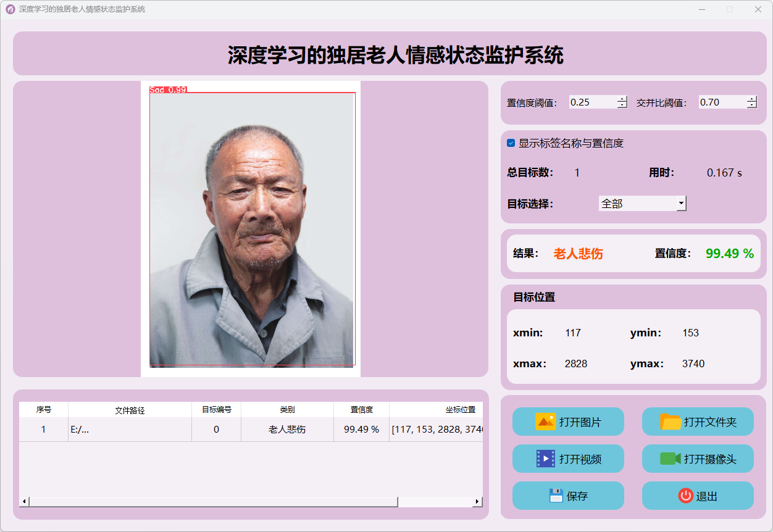
Task: Click the table's horizontal scrollbar right arrow
Action: point(477,502)
